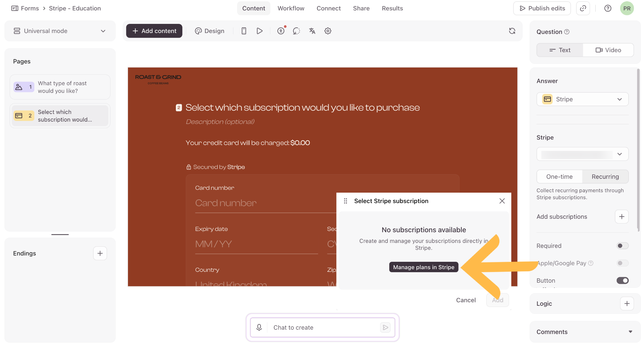Click the Question help info icon
The height and width of the screenshot is (346, 644).
[x=567, y=32]
